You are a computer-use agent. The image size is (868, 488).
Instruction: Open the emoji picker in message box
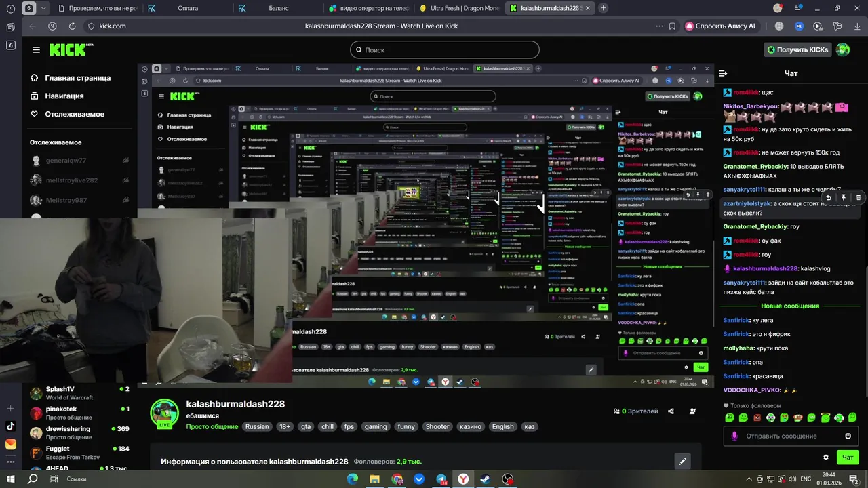coord(848,436)
